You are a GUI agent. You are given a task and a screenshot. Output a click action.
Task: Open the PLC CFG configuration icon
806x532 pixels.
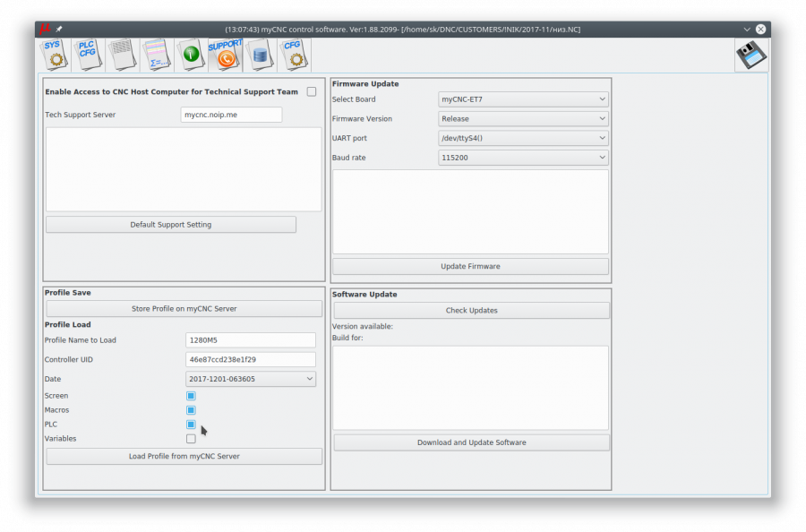click(x=88, y=55)
